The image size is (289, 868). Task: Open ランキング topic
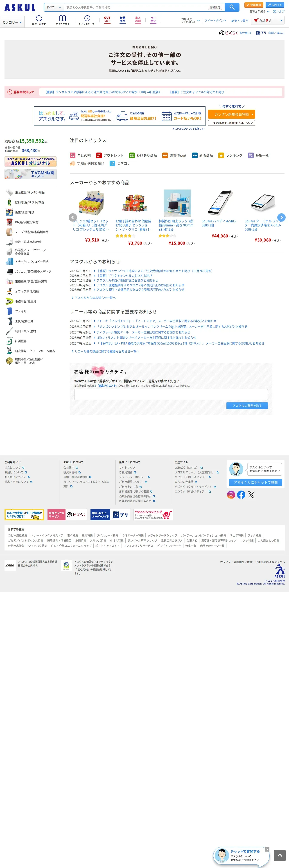click(230, 155)
